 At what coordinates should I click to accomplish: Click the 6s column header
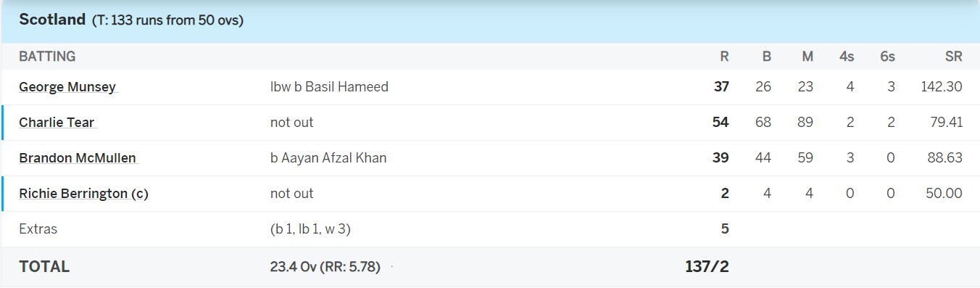887,57
